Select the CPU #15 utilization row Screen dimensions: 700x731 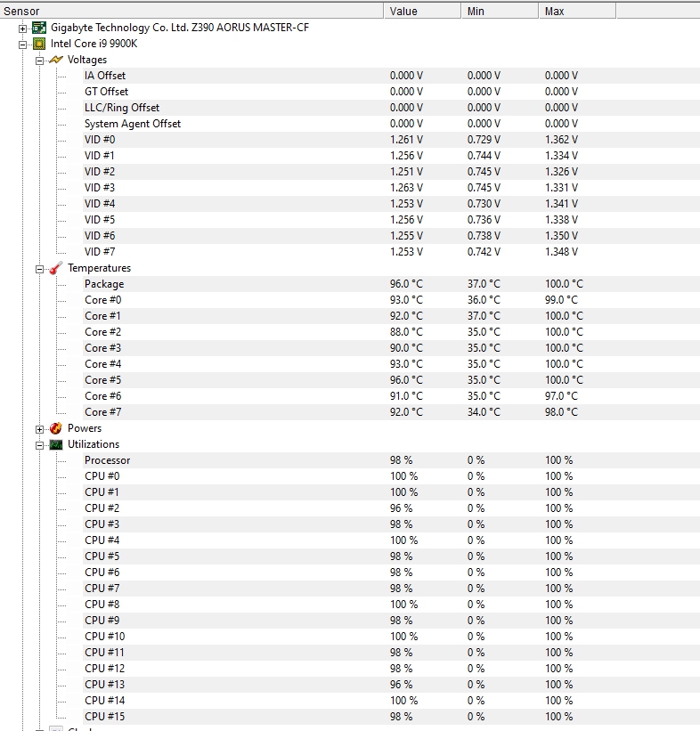(x=391, y=716)
